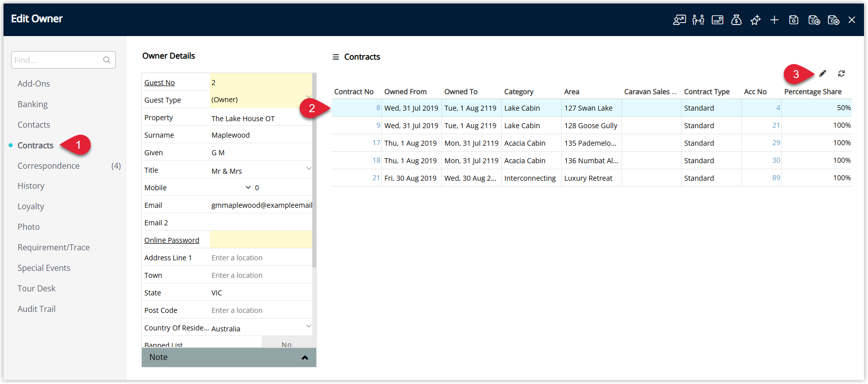Click the Online Password input field
This screenshot has height=384, width=868.
pos(261,240)
